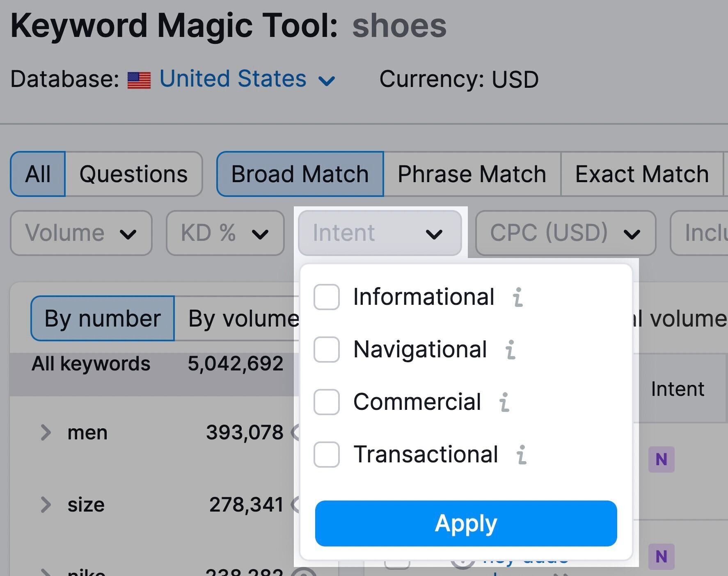
Task: Collapse the Intent filter dropdown
Action: (x=380, y=233)
